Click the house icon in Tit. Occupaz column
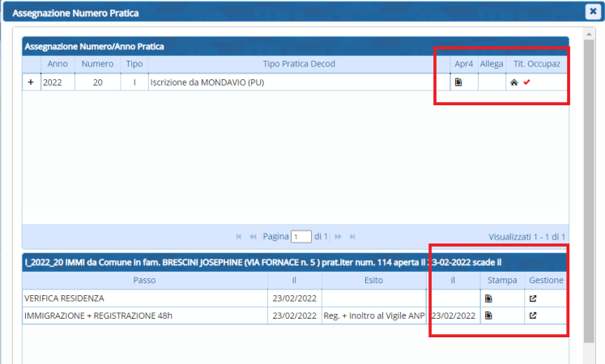605x364 pixels. tap(513, 83)
